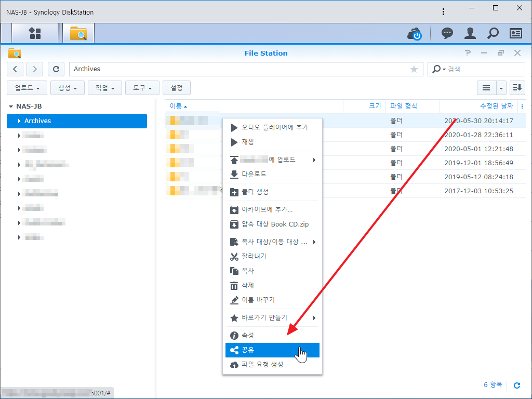
Task: Collapse the NAS-JB tree node
Action: point(11,107)
